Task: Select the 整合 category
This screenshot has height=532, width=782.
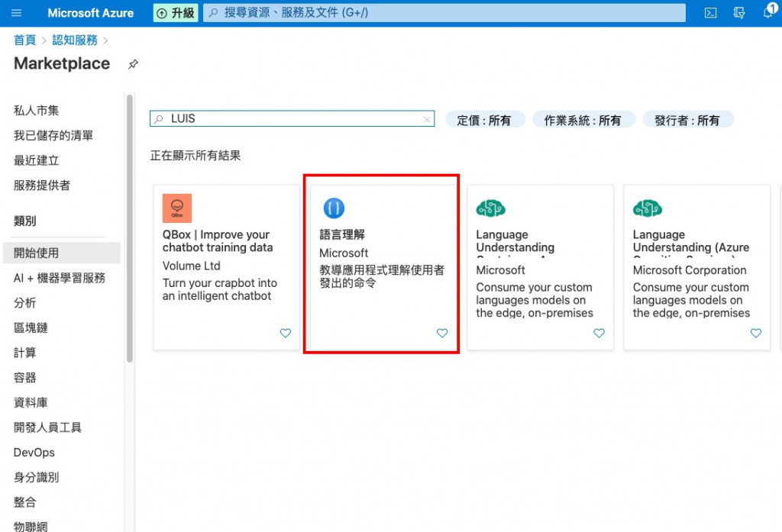Action: click(25, 502)
